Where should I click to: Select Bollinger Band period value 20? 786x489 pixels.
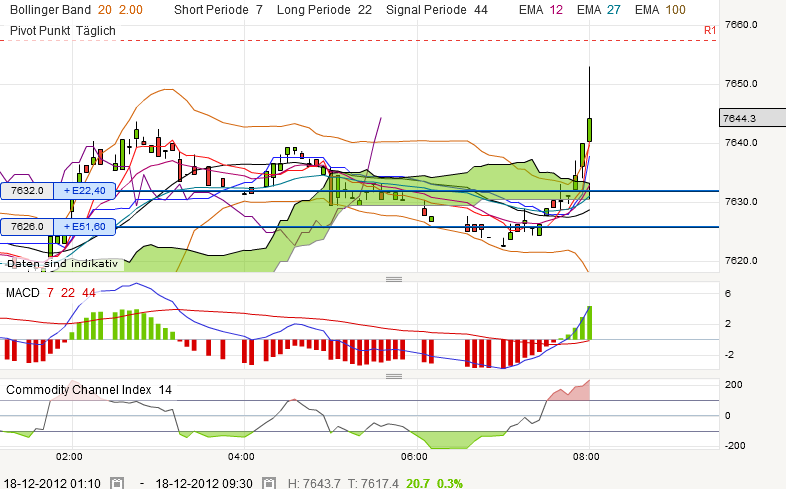(x=105, y=10)
